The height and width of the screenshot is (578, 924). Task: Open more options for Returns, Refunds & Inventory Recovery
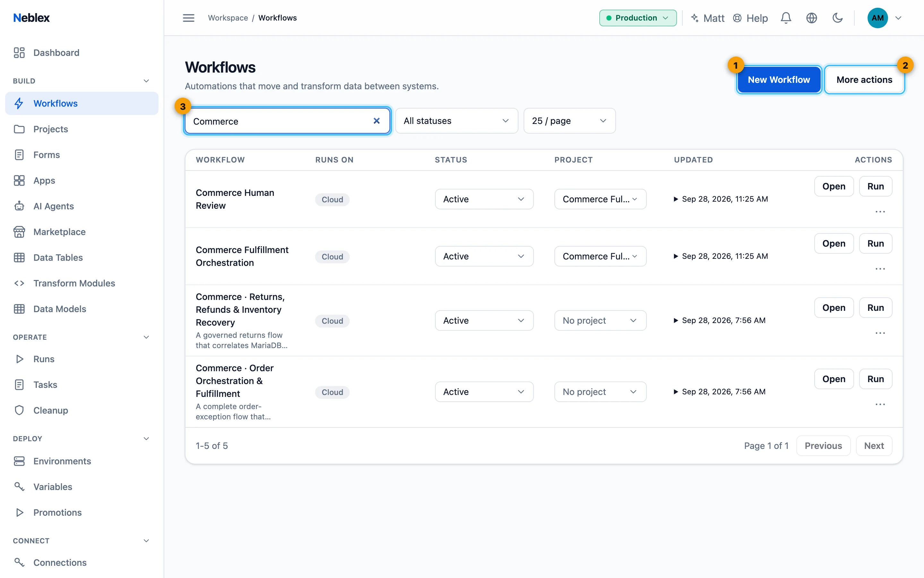(880, 333)
